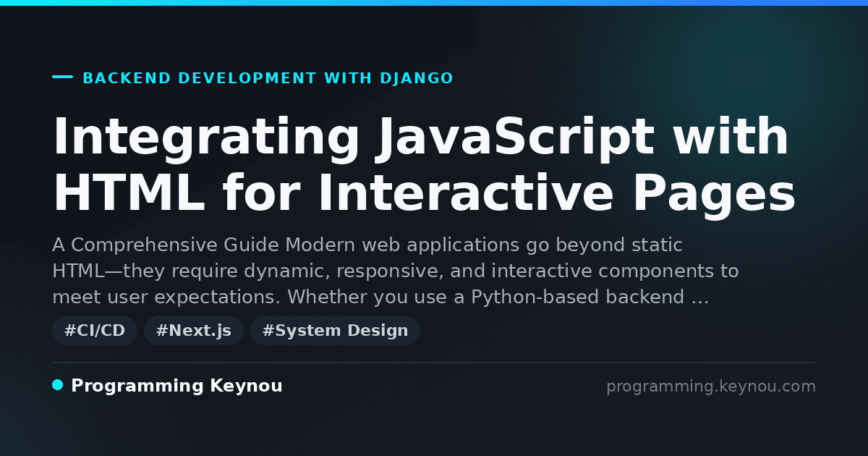Click the cyan dot beside Programming Keynou
The width and height of the screenshot is (868, 456).
pyautogui.click(x=58, y=385)
